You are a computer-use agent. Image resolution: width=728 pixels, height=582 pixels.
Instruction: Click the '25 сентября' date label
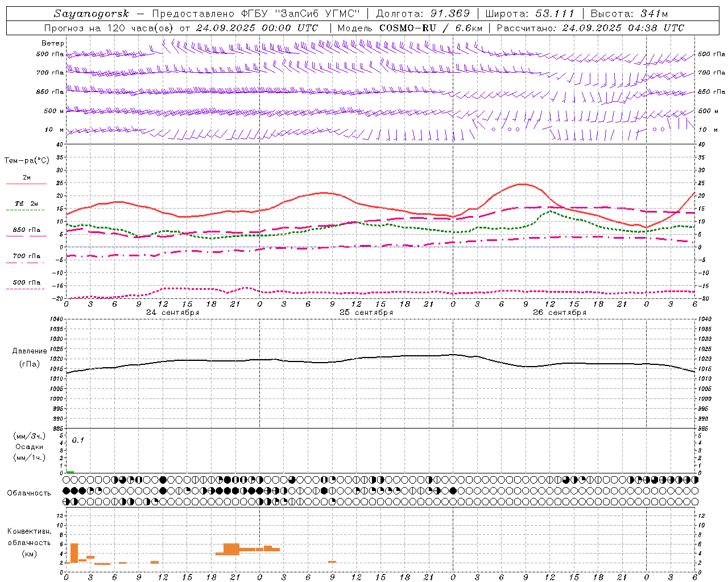tap(366, 313)
